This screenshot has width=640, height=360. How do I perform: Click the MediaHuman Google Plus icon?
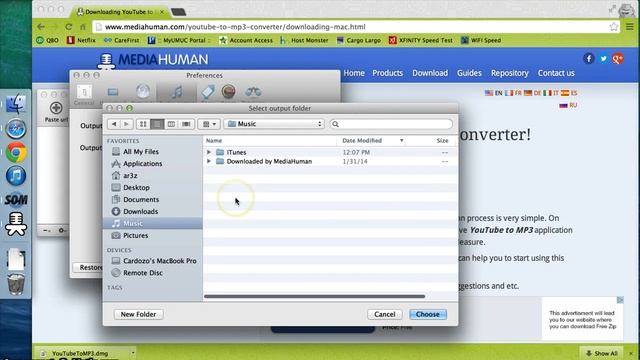pos(618,59)
